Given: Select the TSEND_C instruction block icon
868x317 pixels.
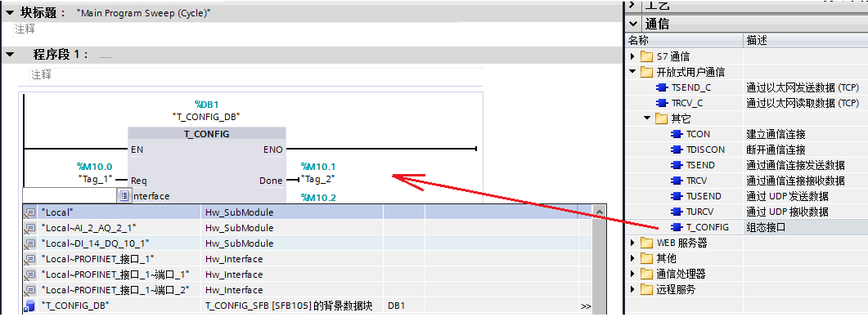Looking at the screenshot, I should (662, 87).
